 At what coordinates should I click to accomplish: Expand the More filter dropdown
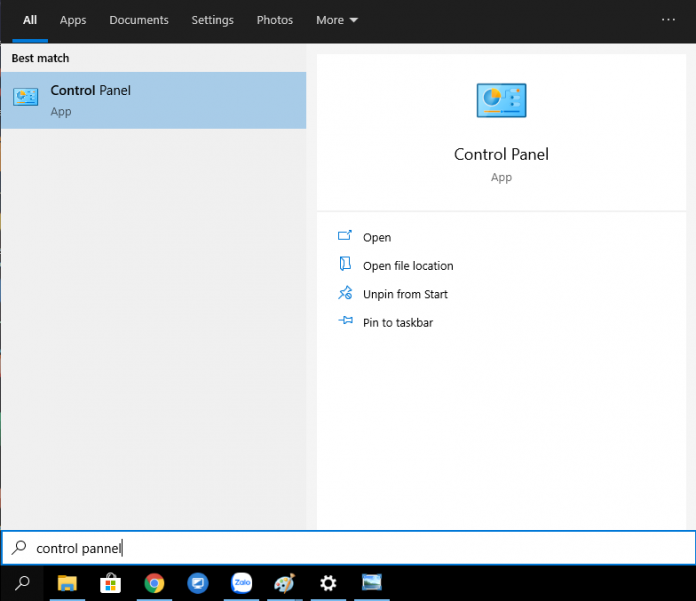point(336,20)
